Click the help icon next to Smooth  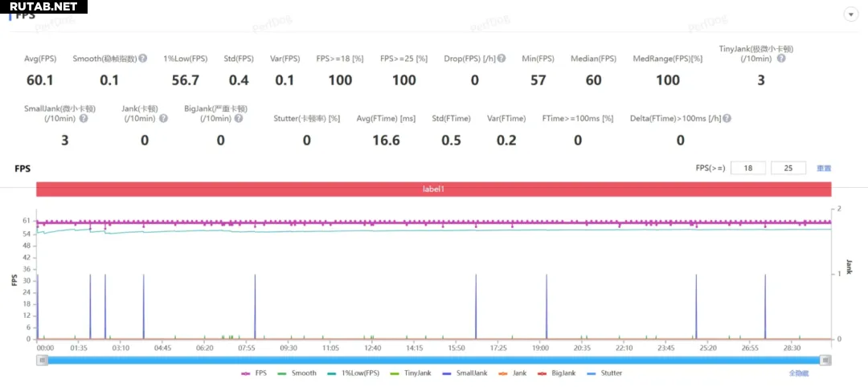point(143,59)
